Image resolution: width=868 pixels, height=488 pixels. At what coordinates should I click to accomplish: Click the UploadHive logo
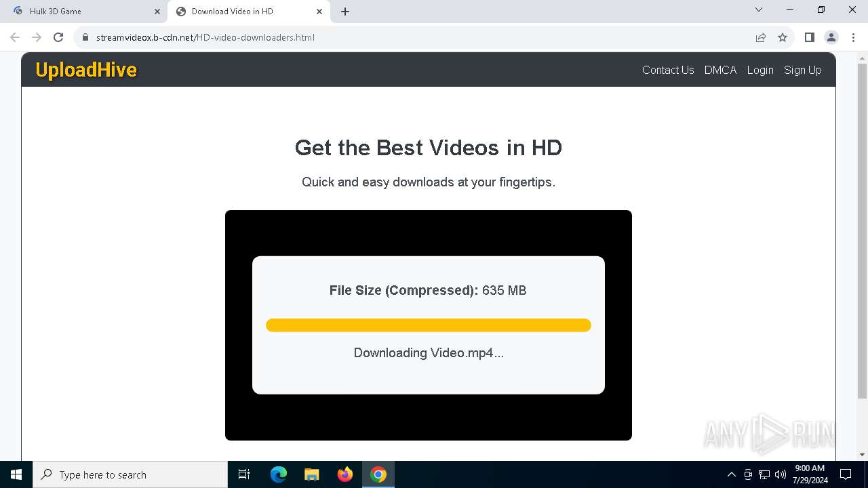(x=86, y=70)
